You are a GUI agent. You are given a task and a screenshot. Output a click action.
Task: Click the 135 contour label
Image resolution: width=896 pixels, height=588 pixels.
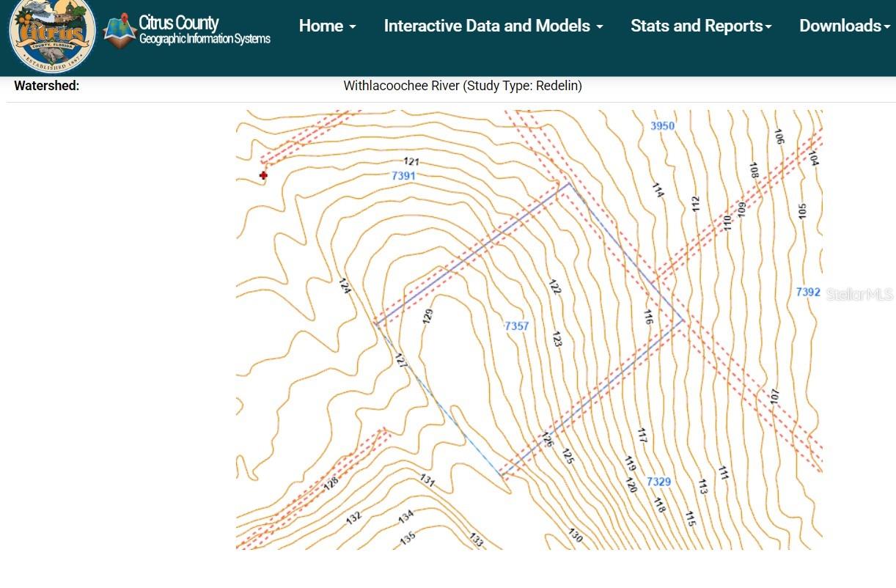(408, 537)
